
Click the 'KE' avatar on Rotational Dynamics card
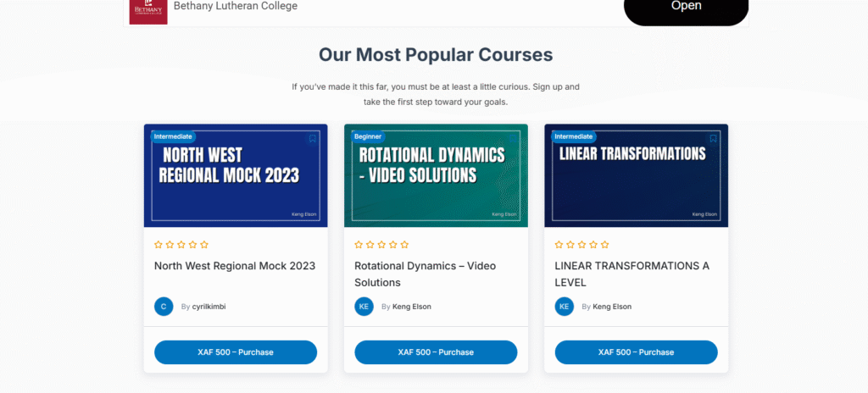pos(364,307)
